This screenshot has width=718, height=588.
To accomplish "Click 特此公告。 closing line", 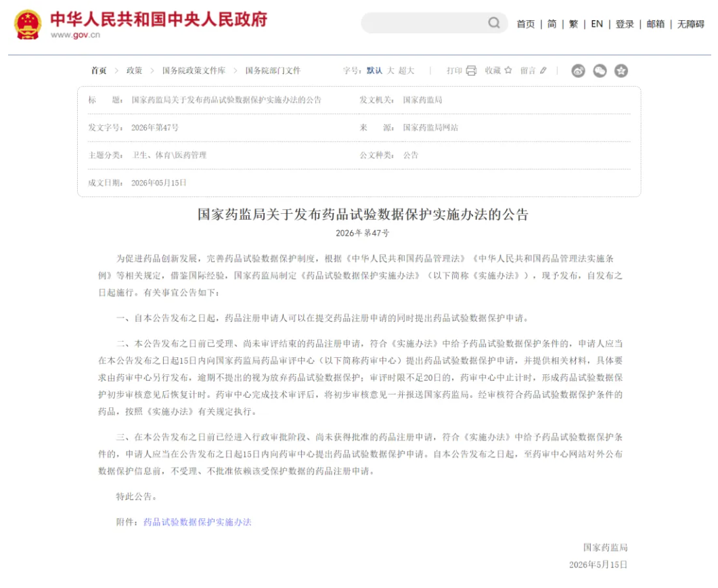I will (137, 497).
